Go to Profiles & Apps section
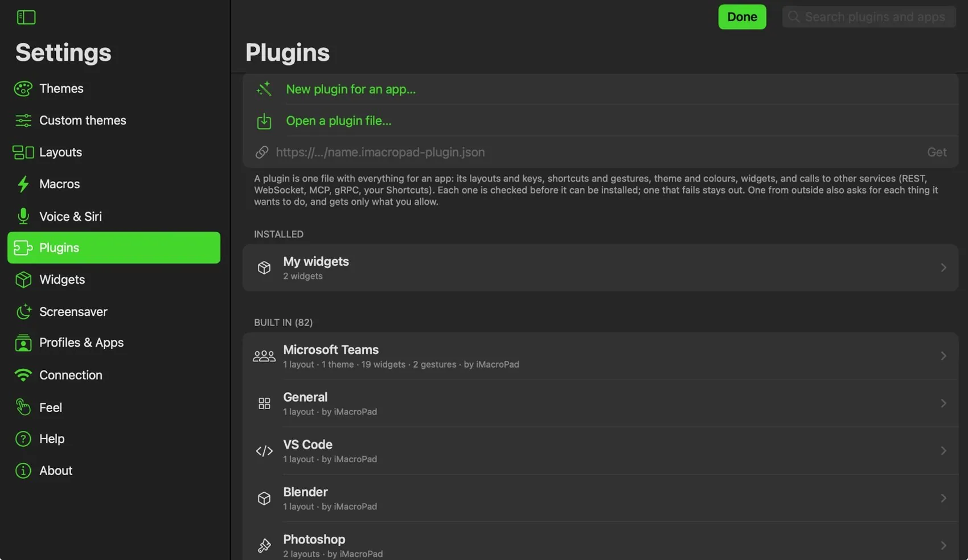 (x=114, y=343)
